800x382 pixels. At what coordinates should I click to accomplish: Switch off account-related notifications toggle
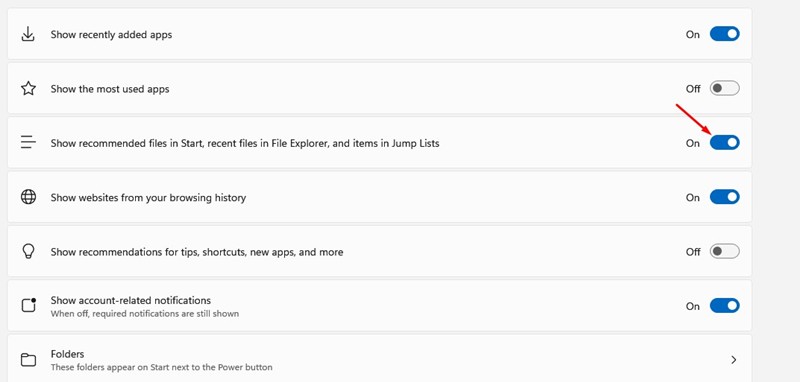tap(724, 306)
